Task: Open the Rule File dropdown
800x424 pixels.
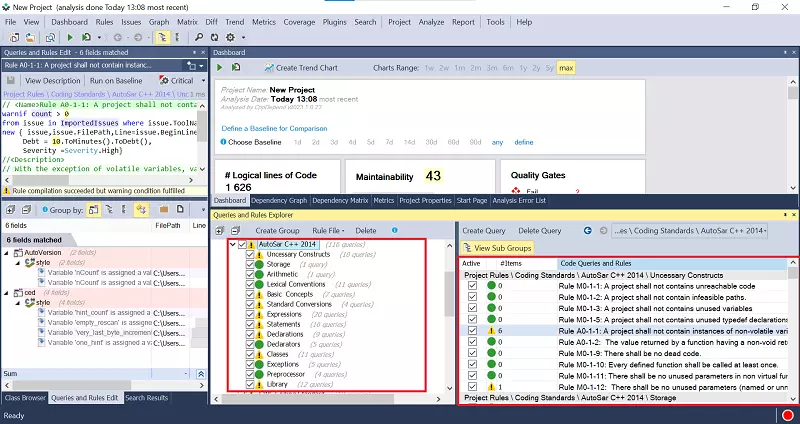Action: (328, 231)
